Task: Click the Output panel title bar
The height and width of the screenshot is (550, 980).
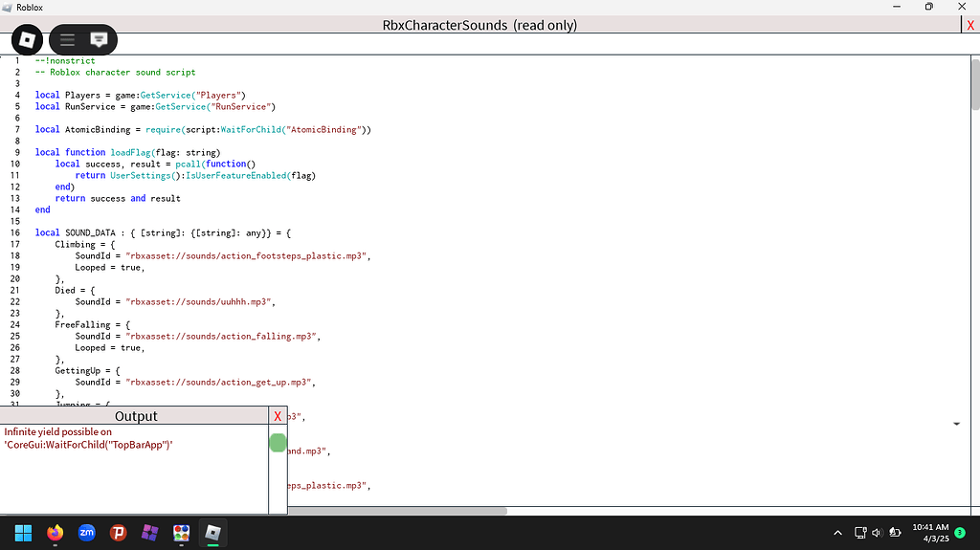Action: pos(135,416)
